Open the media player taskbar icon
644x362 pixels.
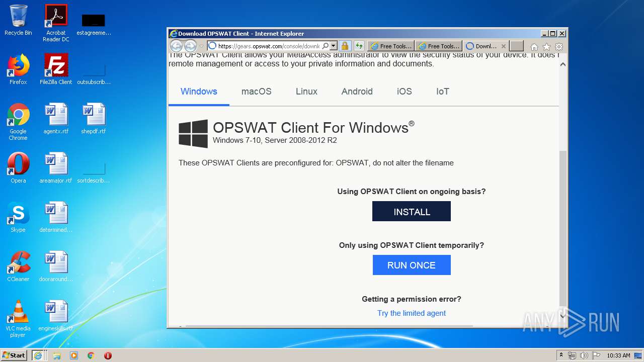click(74, 355)
